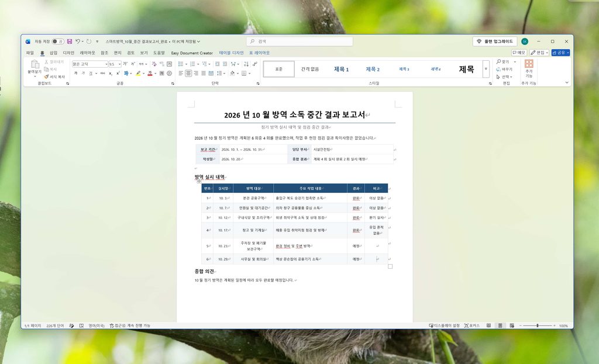The width and height of the screenshot is (599, 364).
Task: Click the sort icon
Action: pyautogui.click(x=246, y=64)
